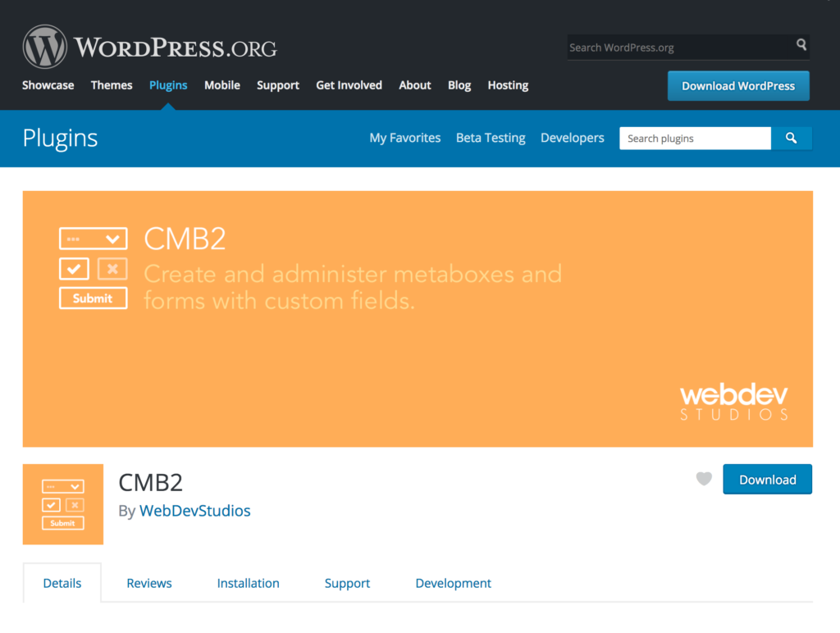Focus the Search plugins input field

pos(694,139)
